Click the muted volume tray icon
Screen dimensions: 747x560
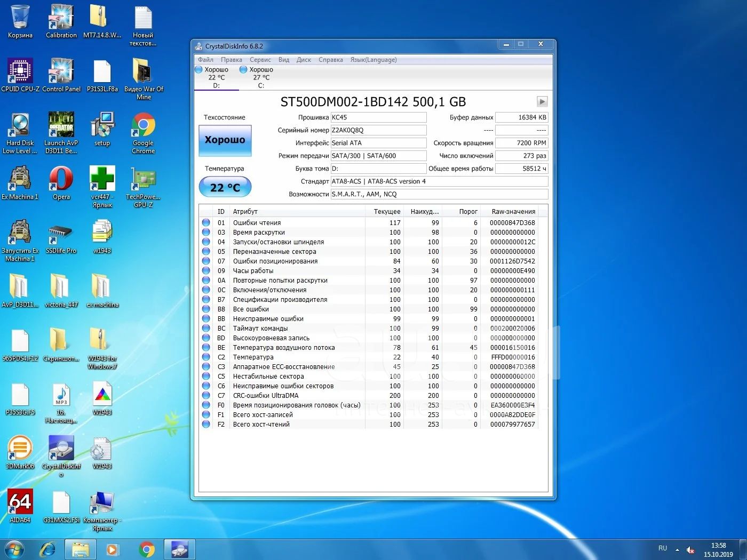[x=690, y=550]
